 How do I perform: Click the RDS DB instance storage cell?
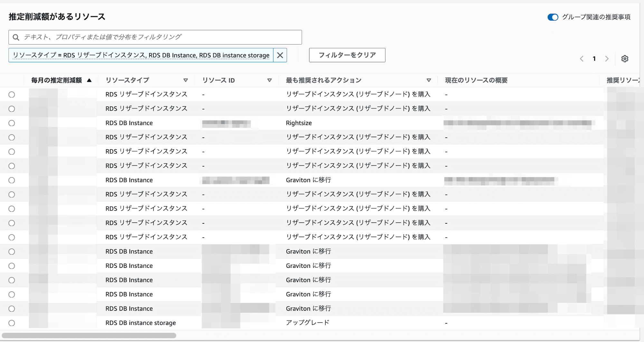pyautogui.click(x=141, y=323)
